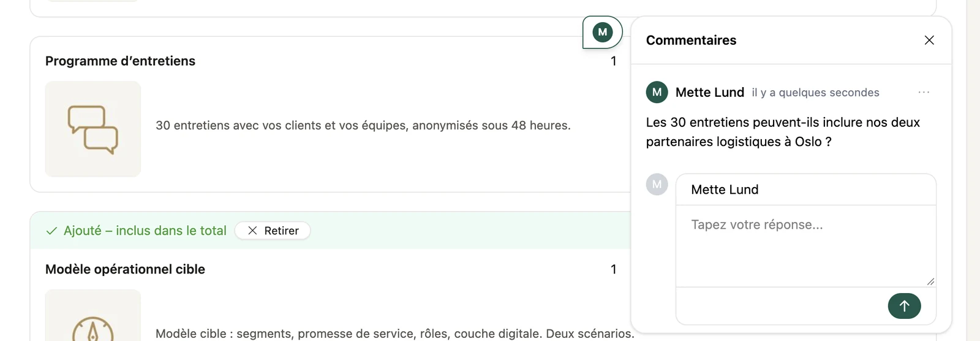Click the compass icon for Modèle opérationnel cible
The image size is (980, 341).
(x=93, y=315)
